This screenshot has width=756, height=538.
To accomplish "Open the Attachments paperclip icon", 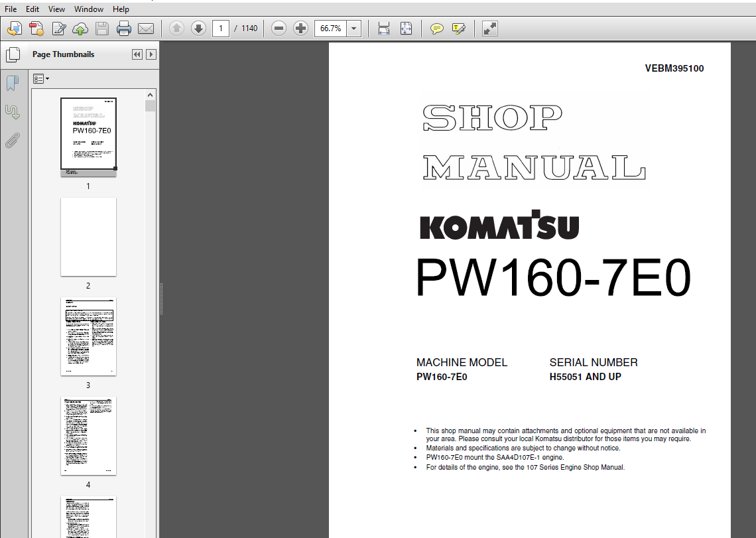I will tap(13, 141).
